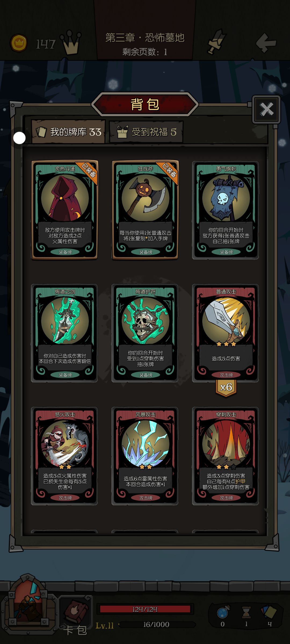Tap the crown trophy icon beside 147
The height and width of the screenshot is (644, 290).
(71, 42)
